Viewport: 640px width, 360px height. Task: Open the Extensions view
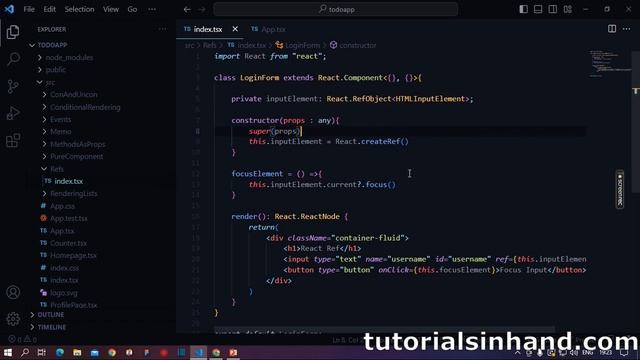[x=13, y=140]
